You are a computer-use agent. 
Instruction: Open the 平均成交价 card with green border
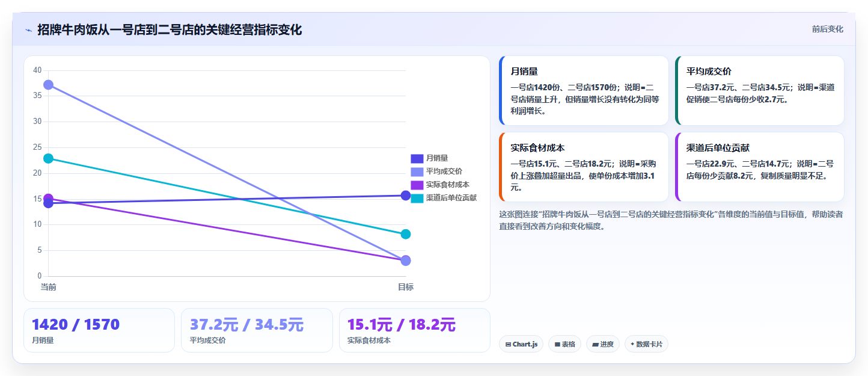pyautogui.click(x=760, y=91)
